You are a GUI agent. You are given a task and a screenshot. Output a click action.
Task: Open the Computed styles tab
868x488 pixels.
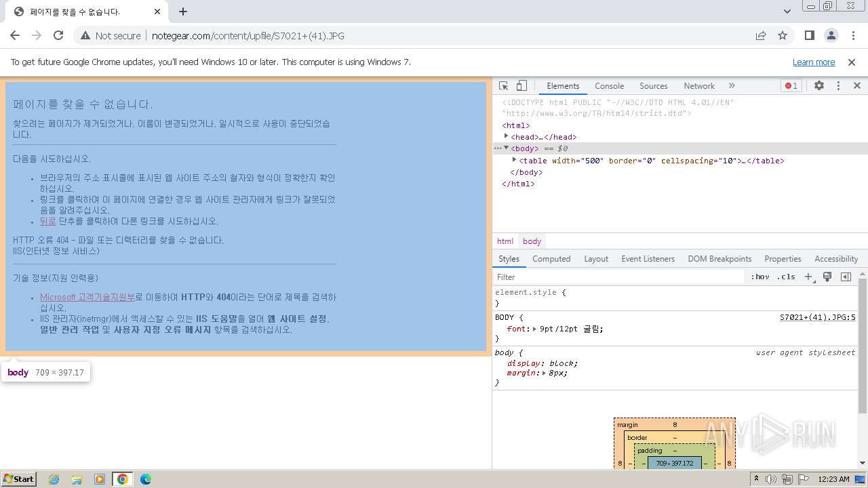(x=551, y=259)
